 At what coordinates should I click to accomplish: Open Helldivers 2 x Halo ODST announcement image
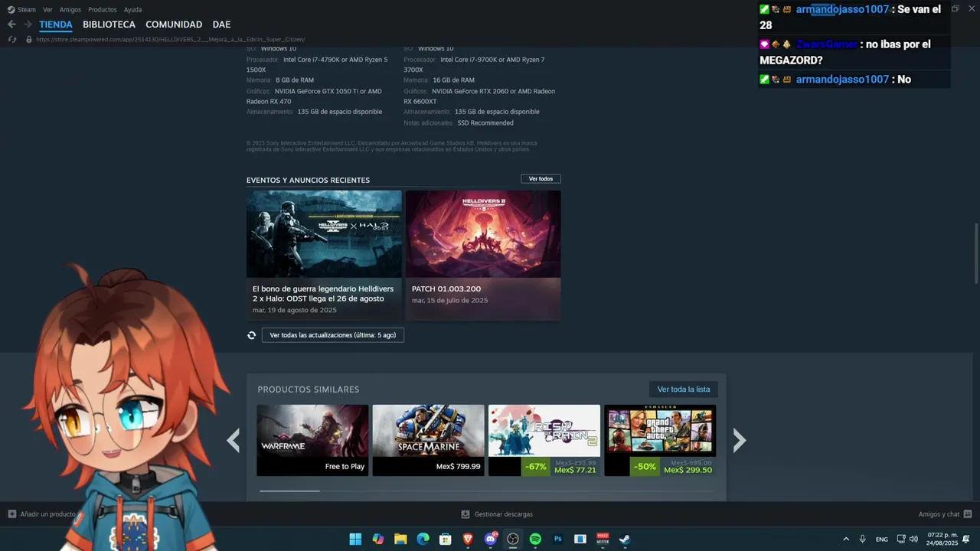click(324, 233)
